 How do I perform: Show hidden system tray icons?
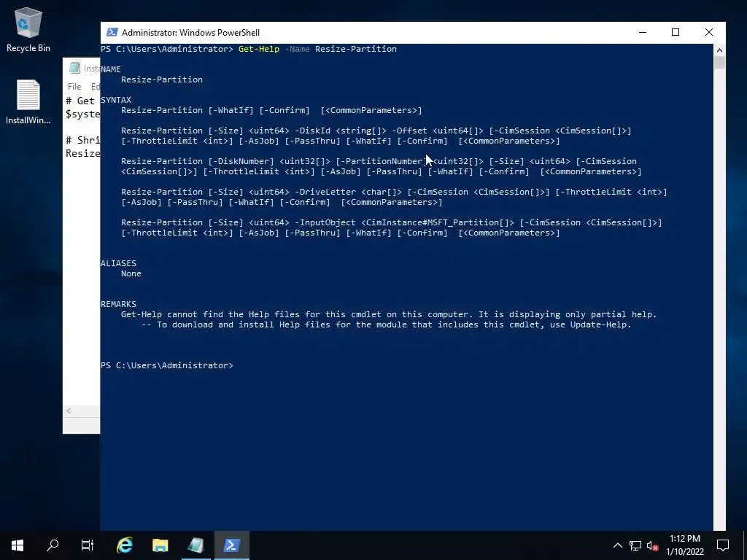click(x=617, y=545)
